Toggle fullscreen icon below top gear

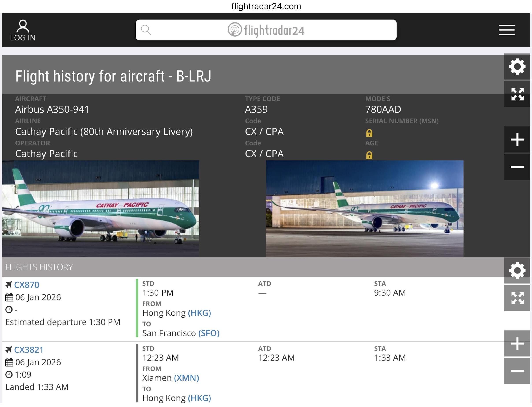click(517, 94)
